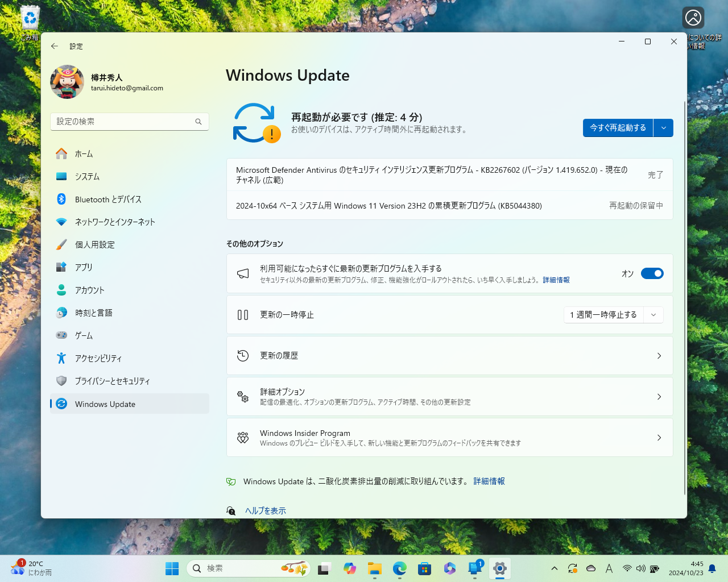Click the Windows Insider Program hearts icon
Image resolution: width=728 pixels, height=582 pixels.
[243, 438]
